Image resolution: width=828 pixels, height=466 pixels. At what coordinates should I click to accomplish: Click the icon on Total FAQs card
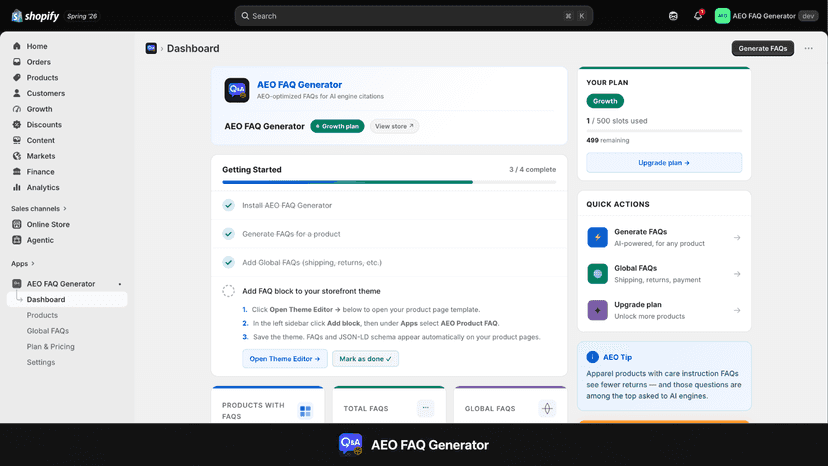(426, 408)
